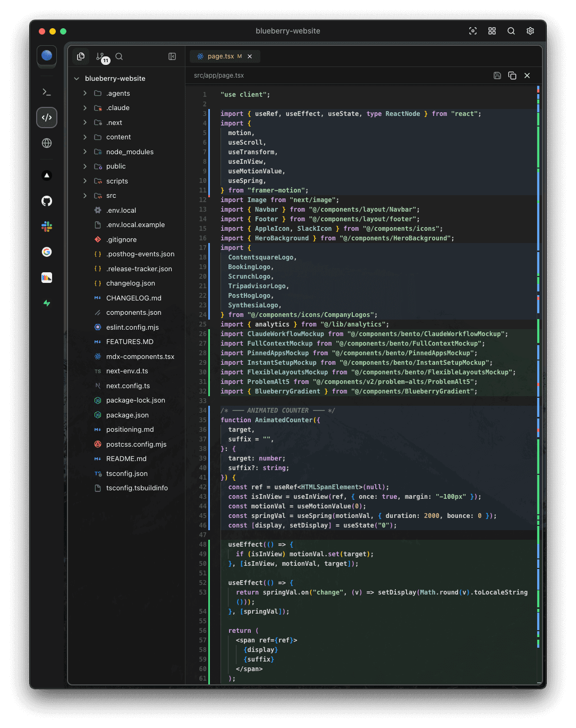The image size is (576, 728).
Task: Open tsconfig.json from the file tree
Action: click(127, 473)
